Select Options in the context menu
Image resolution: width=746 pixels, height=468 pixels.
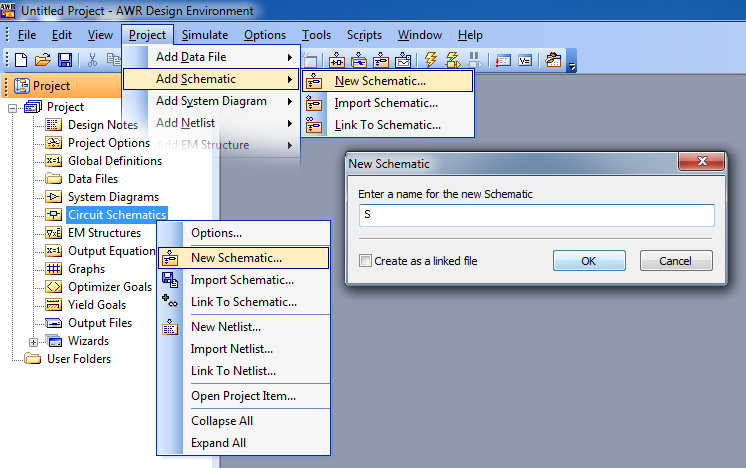pos(244,233)
